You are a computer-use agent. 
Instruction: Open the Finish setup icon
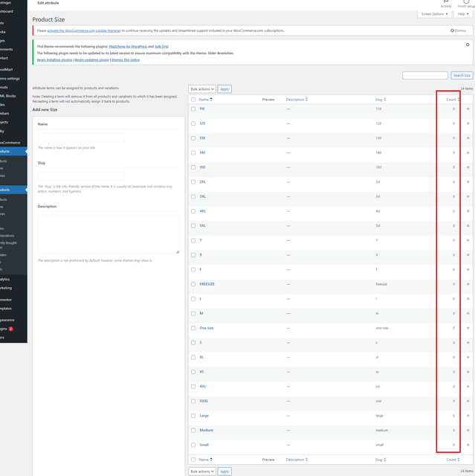pos(466,1)
